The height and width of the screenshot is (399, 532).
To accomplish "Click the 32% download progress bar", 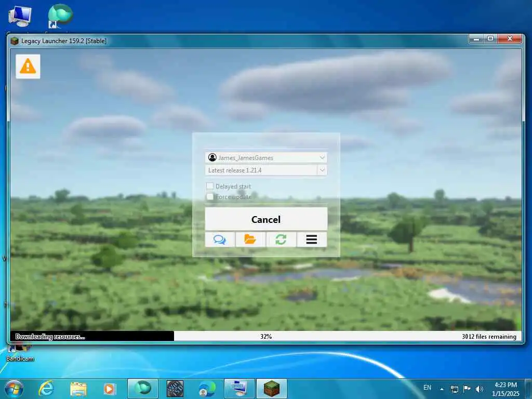I will pos(266,336).
